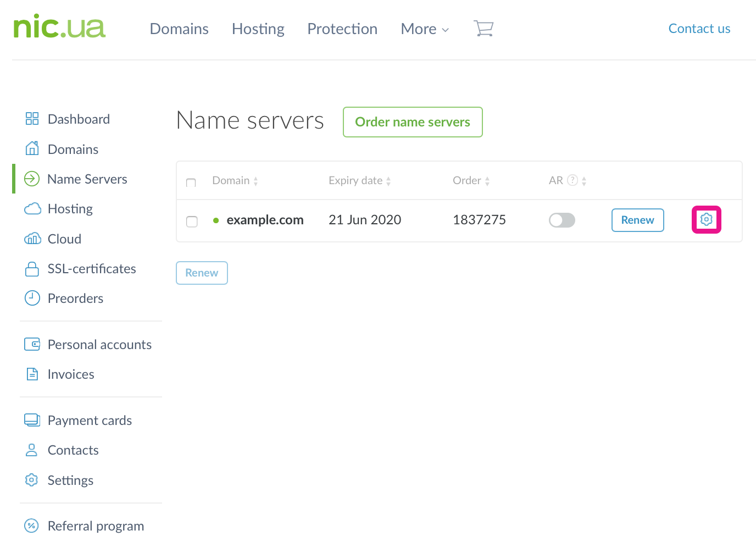Screen dimensions: 756x547
Task: Toggle auto-renewal switch for example.com
Action: point(562,220)
